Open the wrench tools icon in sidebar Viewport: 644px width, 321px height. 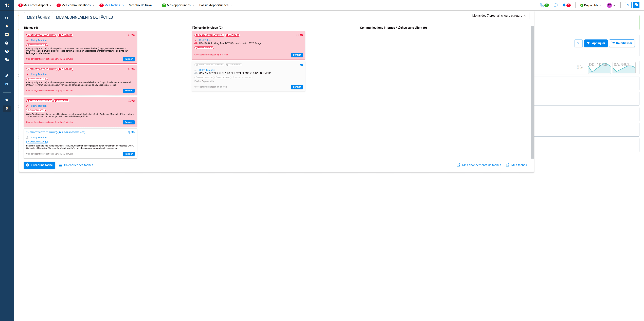pyautogui.click(x=7, y=76)
